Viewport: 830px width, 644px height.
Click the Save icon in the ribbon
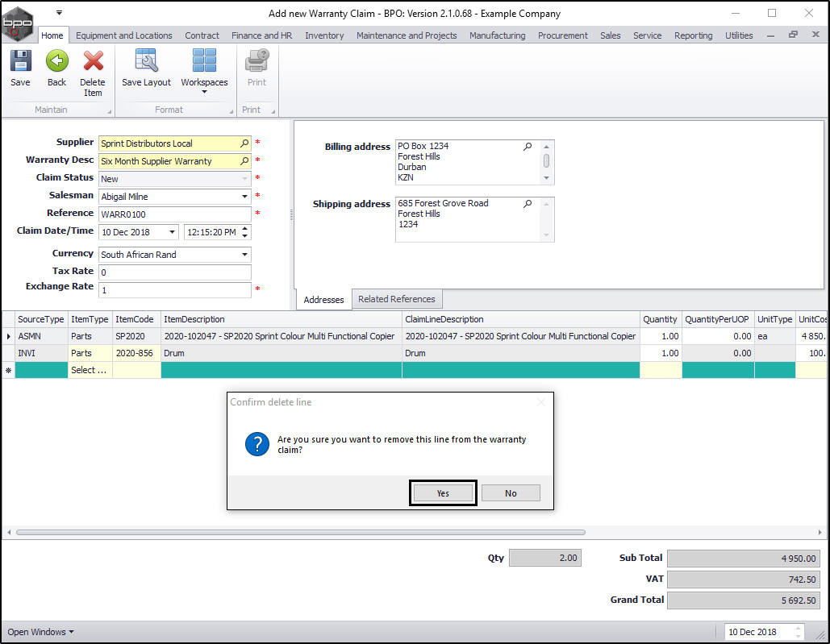pyautogui.click(x=21, y=60)
